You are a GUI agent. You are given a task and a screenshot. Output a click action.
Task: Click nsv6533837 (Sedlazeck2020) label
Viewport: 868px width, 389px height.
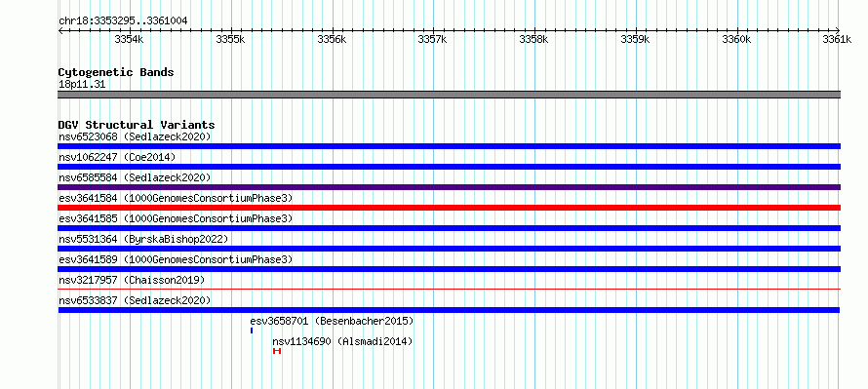click(x=135, y=300)
